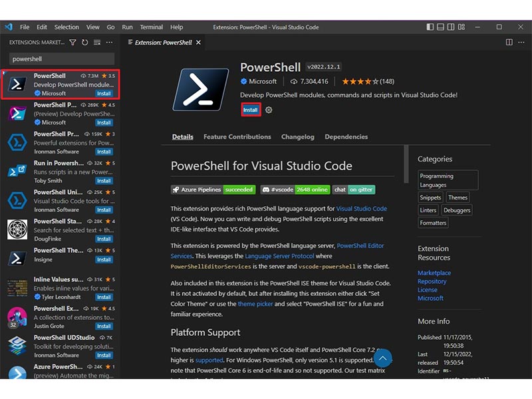Refresh the extensions list

(x=85, y=43)
